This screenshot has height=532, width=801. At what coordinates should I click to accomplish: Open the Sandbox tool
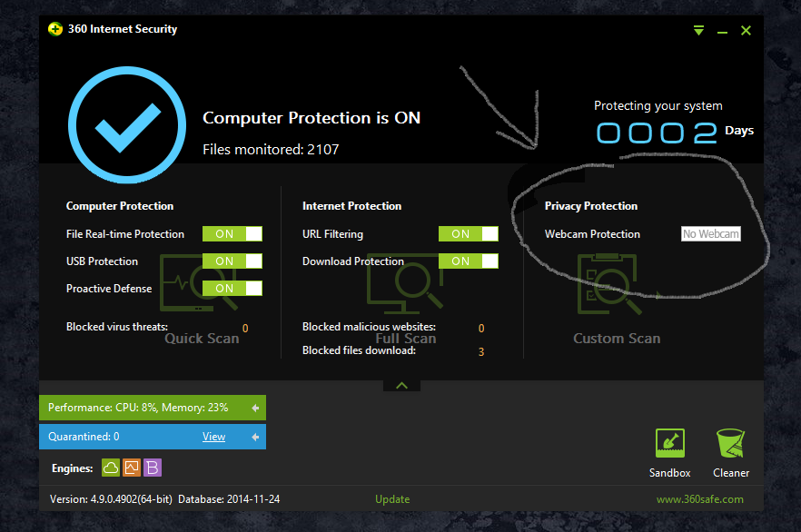669,453
